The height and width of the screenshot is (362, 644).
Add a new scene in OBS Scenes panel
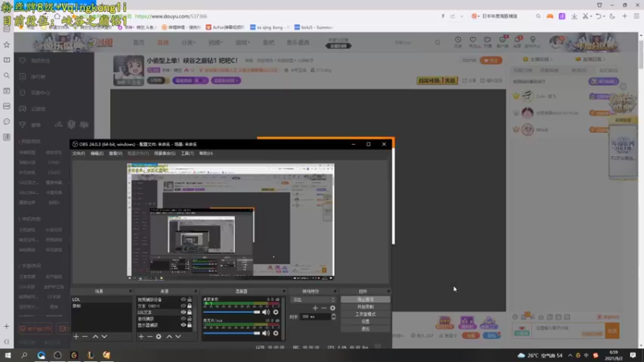pos(76,336)
